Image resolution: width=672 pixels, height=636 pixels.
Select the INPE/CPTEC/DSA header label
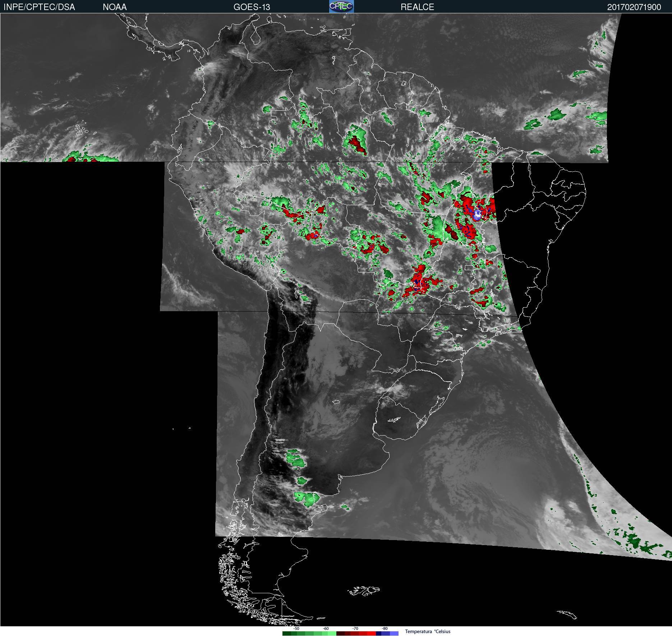point(39,7)
